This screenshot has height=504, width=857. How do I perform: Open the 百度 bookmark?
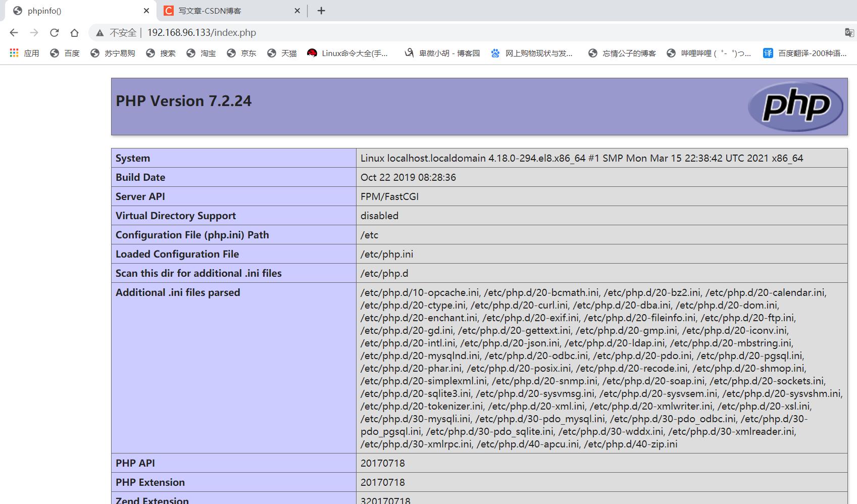65,53
